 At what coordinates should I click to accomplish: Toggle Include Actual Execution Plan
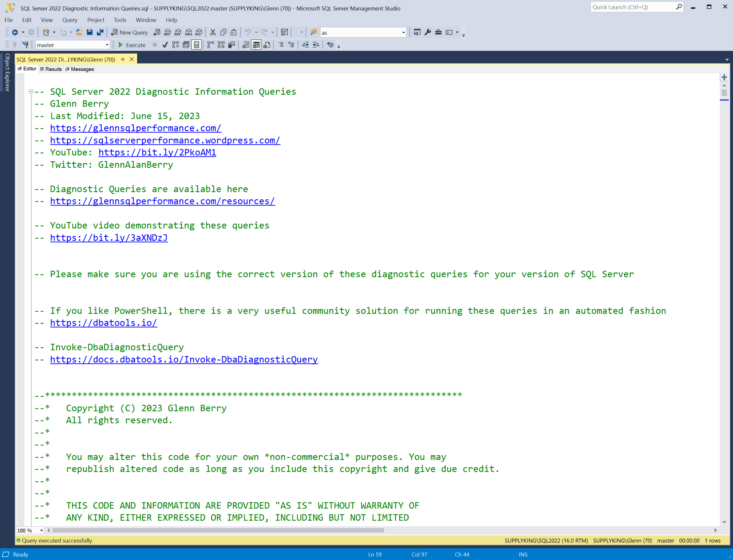pyautogui.click(x=210, y=45)
